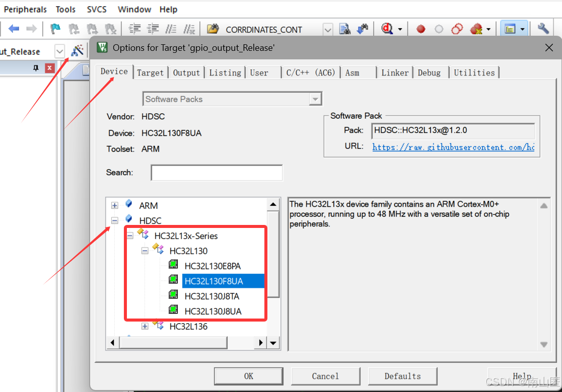This screenshot has width=562, height=392.
Task: Open the debug icon's dropdown arrow
Action: [400, 29]
